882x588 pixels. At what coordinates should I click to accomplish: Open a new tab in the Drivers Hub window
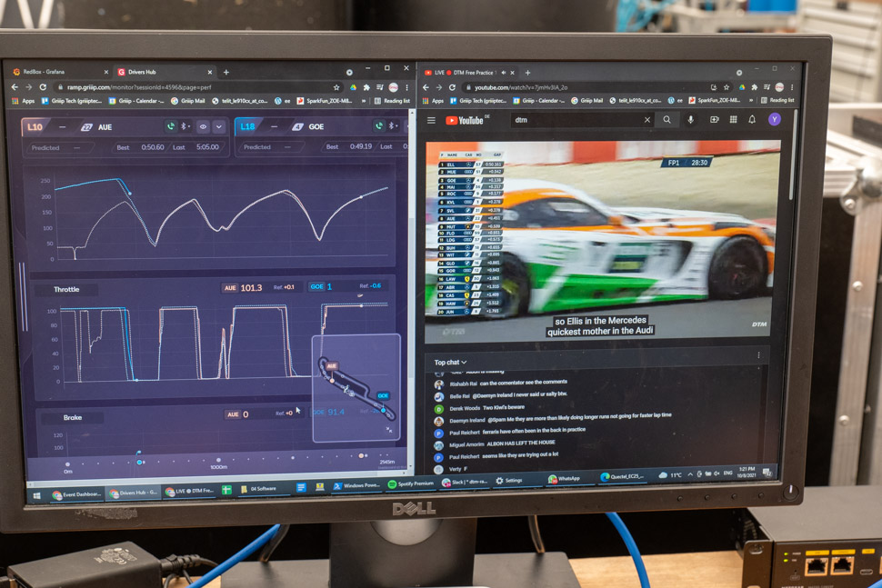226,72
